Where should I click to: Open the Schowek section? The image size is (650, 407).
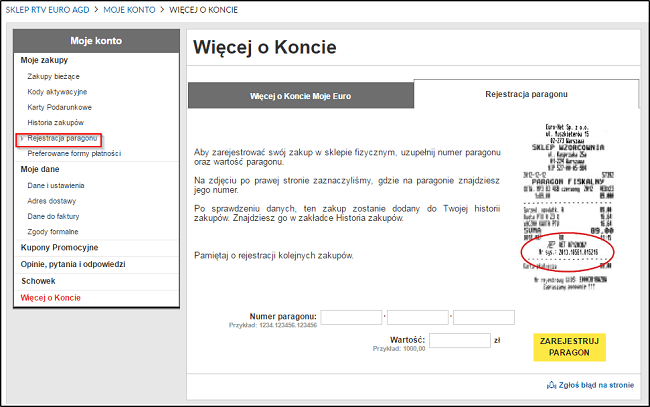click(41, 281)
